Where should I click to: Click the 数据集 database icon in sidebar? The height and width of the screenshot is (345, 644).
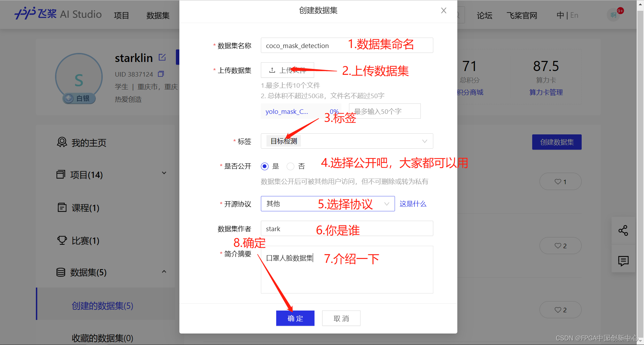[61, 272]
